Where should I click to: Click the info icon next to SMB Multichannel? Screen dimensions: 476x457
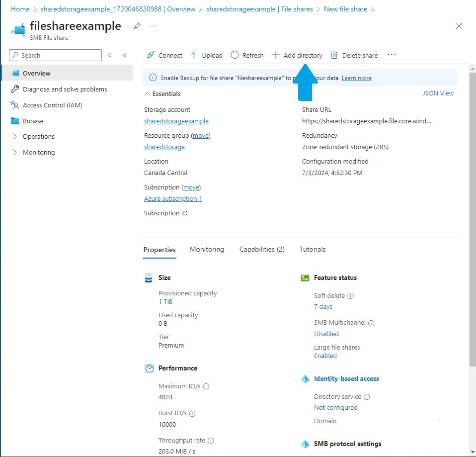371,323
